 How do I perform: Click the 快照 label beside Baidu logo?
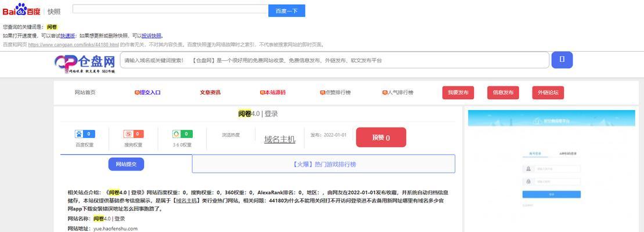click(54, 12)
